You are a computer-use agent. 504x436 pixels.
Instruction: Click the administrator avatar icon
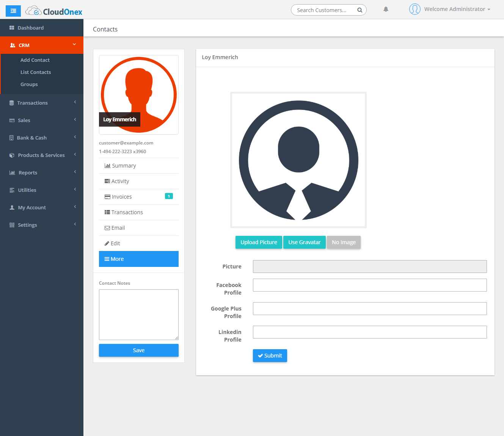click(x=415, y=9)
